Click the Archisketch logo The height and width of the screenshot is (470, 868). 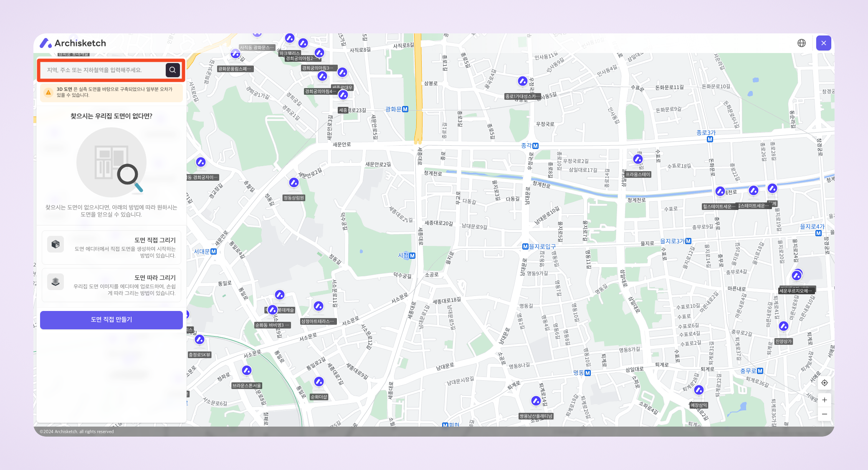73,43
